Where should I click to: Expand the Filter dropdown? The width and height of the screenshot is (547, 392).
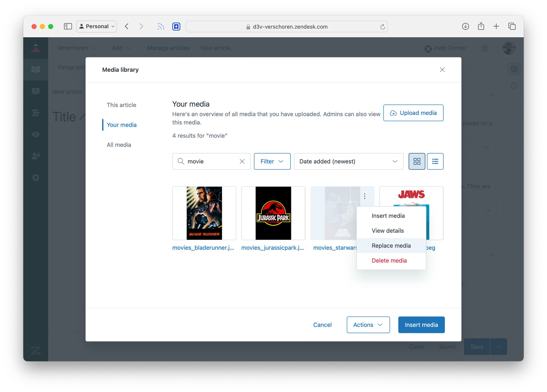[272, 161]
